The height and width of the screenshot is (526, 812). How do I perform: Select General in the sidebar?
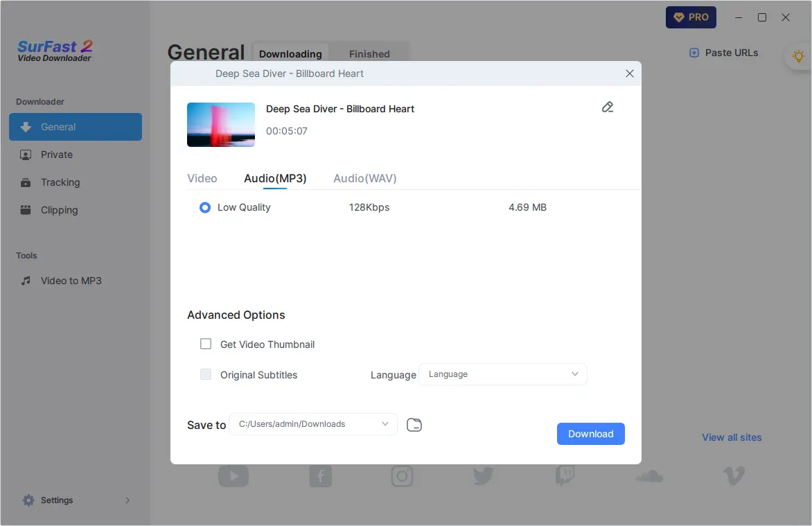[x=76, y=127]
